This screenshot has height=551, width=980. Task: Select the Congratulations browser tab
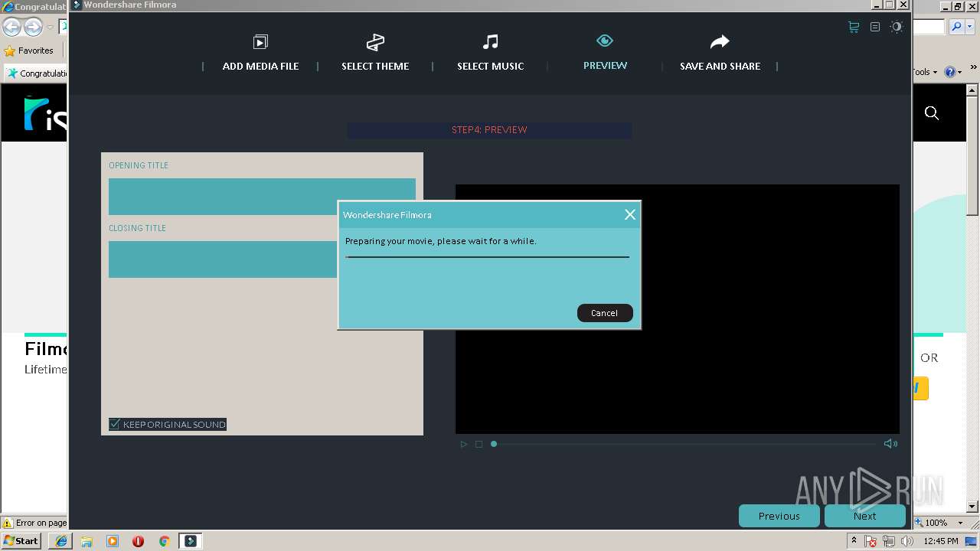coord(37,73)
